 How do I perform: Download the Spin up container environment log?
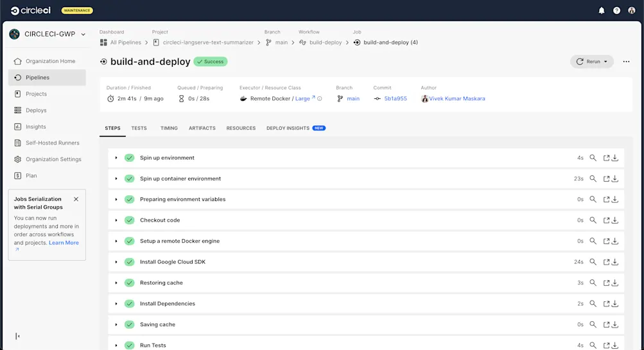tap(615, 179)
